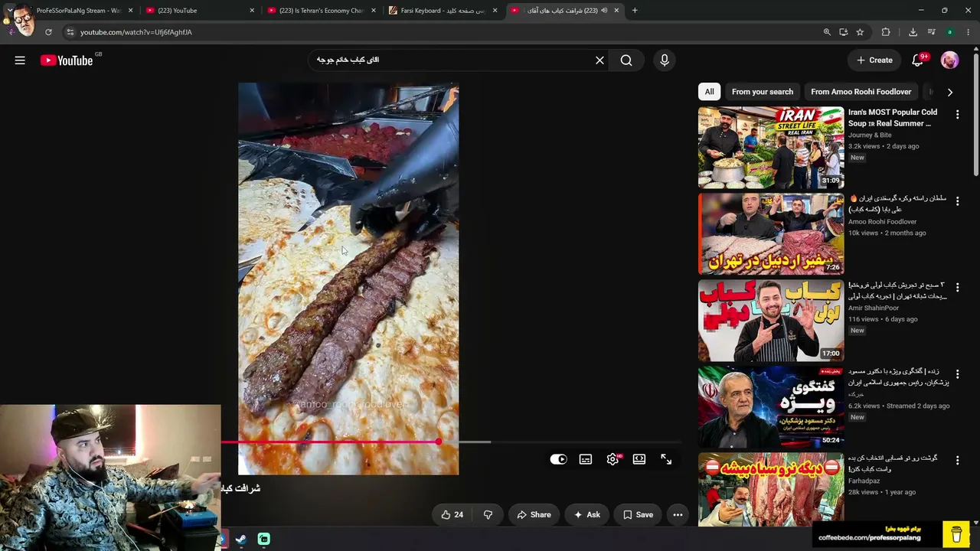Open the browser extensions puzzle icon

[x=886, y=32]
